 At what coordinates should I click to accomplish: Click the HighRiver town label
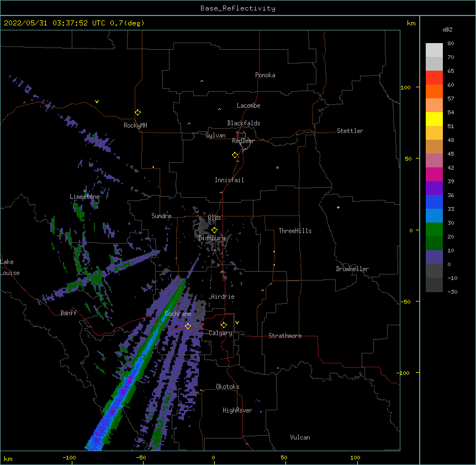237,410
